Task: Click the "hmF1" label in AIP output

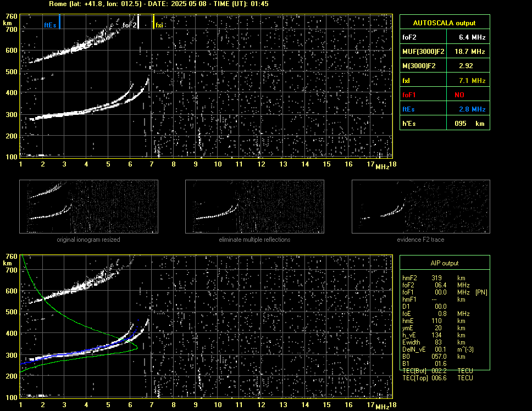Action: [409, 299]
